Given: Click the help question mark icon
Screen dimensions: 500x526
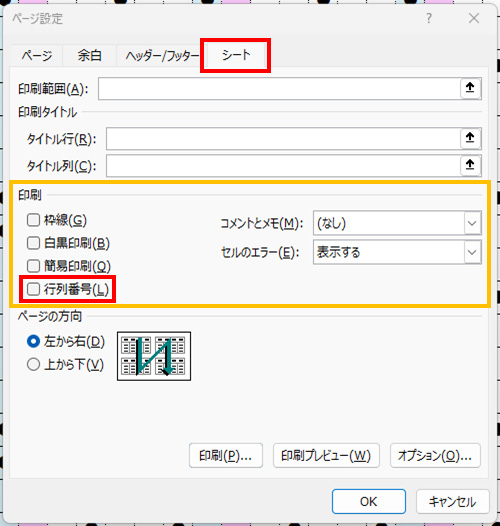Looking at the screenshot, I should pyautogui.click(x=429, y=18).
